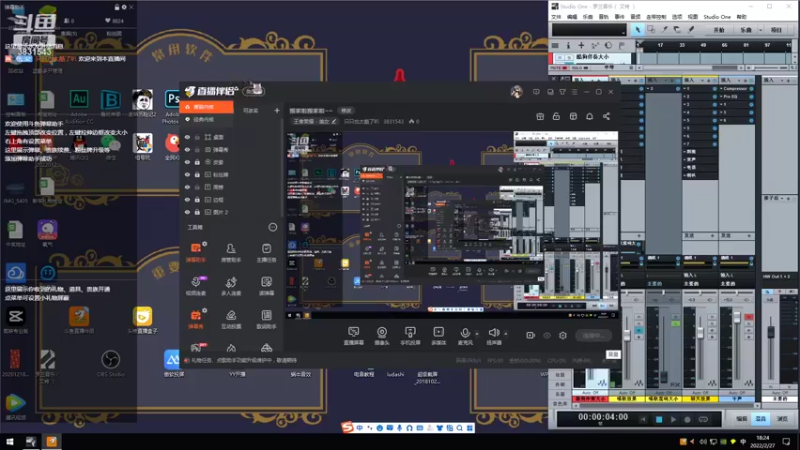Image resolution: width=800 pixels, height=450 pixels.
Task: Expand the microphone options arrow
Action: click(477, 334)
